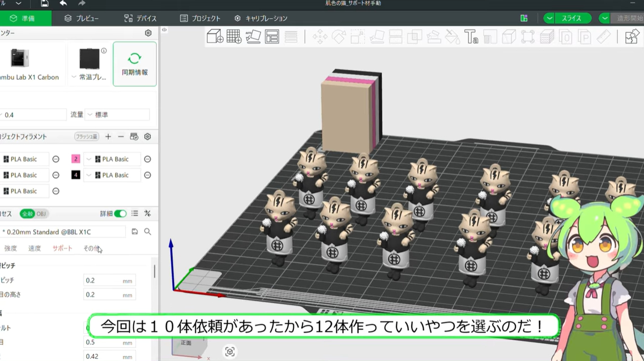Click the フラッシュ量 flushing volumes button
The width and height of the screenshot is (644, 361).
[x=87, y=136]
